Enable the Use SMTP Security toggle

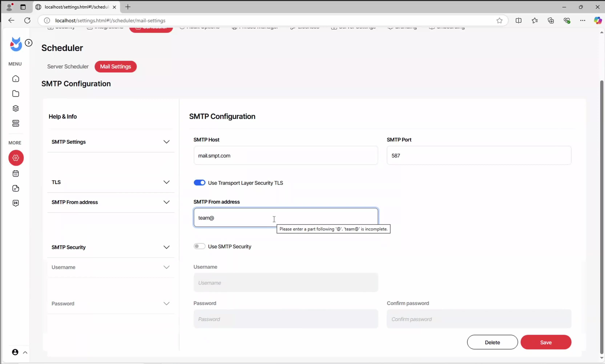click(199, 246)
